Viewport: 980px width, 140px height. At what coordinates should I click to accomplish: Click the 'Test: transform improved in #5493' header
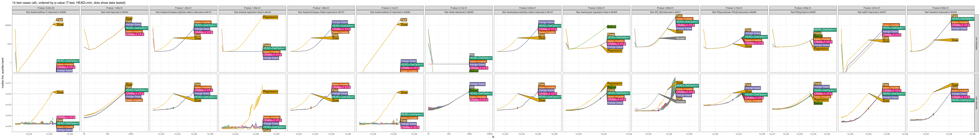coord(940,12)
